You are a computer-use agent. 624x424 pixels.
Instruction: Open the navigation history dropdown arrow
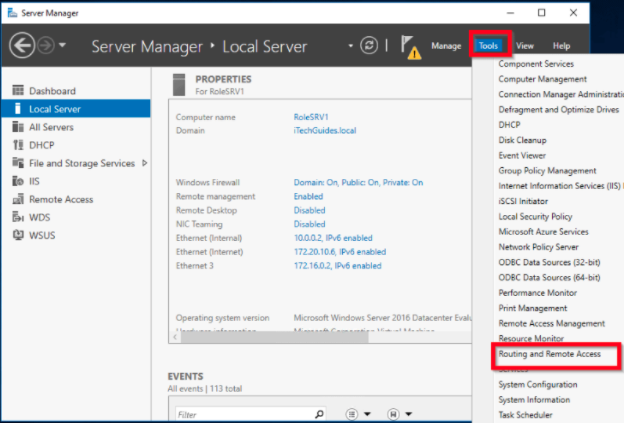pyautogui.click(x=63, y=46)
